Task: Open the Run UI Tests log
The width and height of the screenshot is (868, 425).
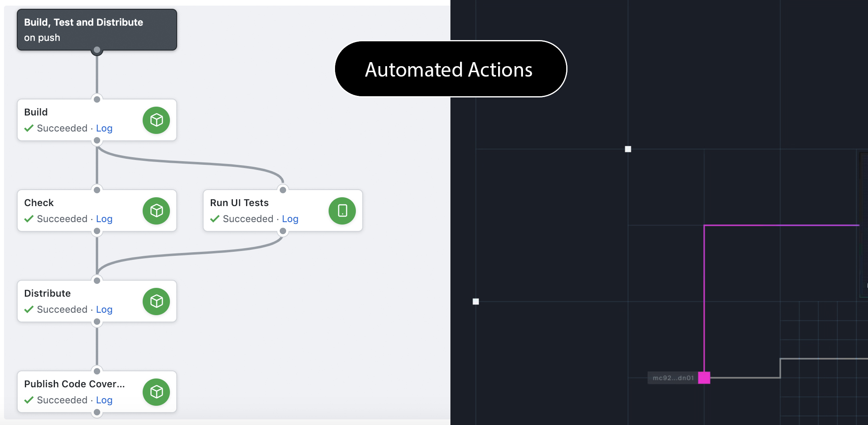Action: pyautogui.click(x=290, y=219)
